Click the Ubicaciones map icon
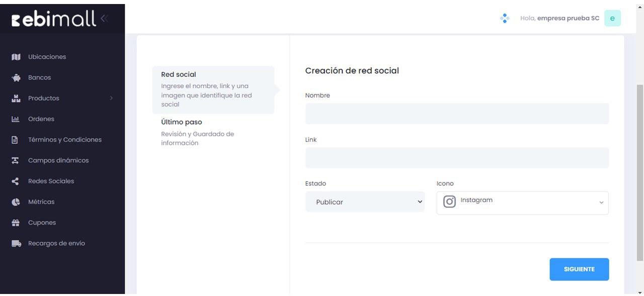The image size is (644, 296). click(16, 57)
